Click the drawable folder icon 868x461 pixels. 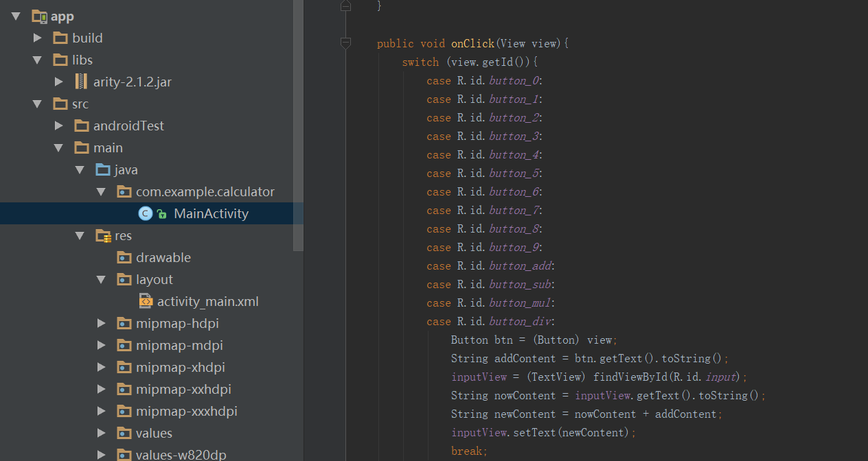pyautogui.click(x=124, y=258)
